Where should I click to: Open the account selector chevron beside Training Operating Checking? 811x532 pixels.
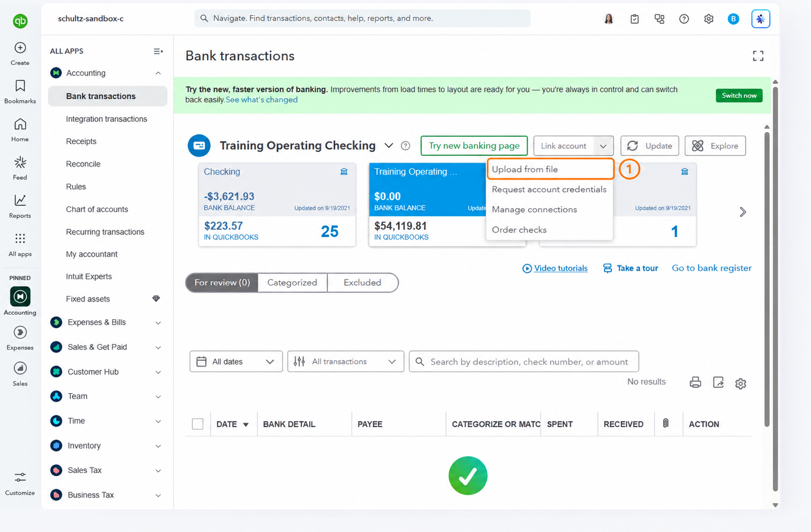[x=389, y=146]
